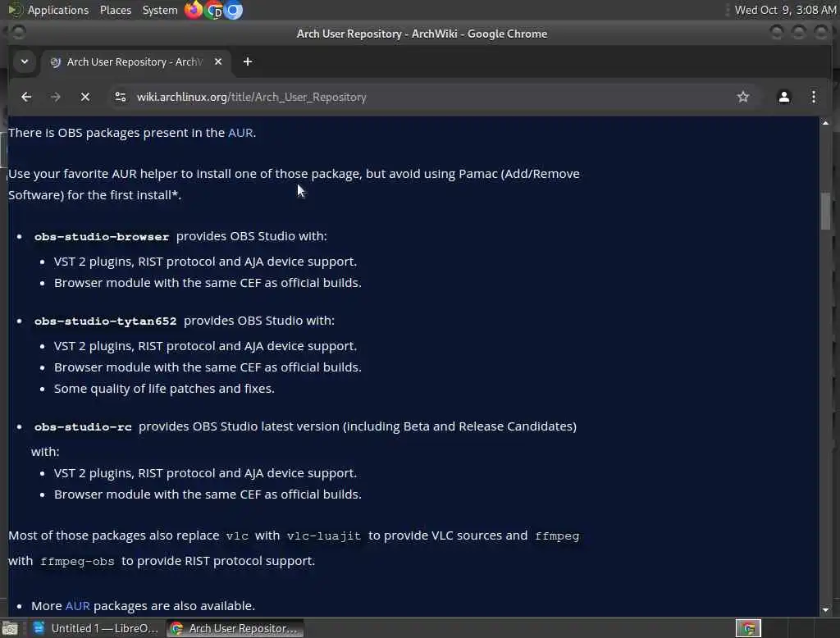Viewport: 840px width, 638px height.
Task: Open the Applications menu
Action: [x=58, y=10]
